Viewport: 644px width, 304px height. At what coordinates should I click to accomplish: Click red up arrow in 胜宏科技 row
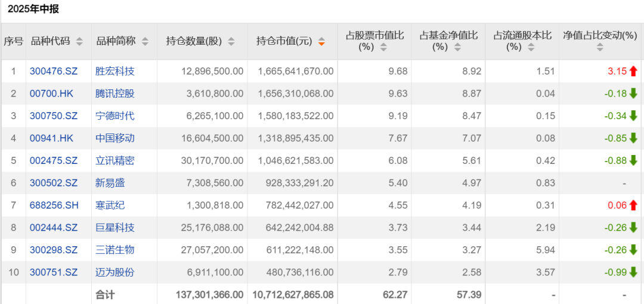[x=633, y=71]
